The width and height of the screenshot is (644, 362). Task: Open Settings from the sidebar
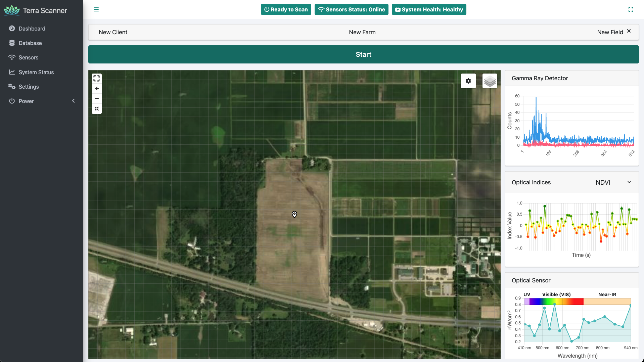(x=29, y=87)
